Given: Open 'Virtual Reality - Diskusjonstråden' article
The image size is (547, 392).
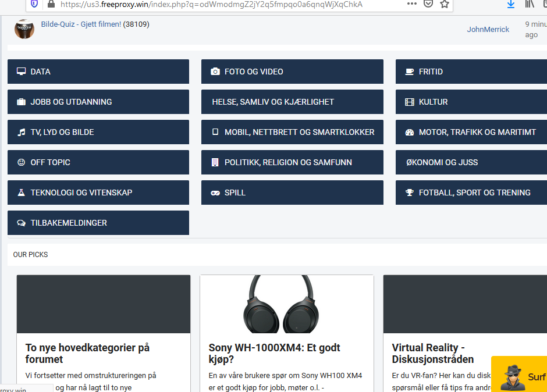Looking at the screenshot, I should point(432,353).
